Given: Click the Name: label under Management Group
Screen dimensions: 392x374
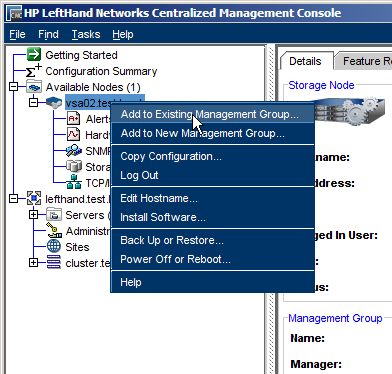Looking at the screenshot, I should (307, 338).
